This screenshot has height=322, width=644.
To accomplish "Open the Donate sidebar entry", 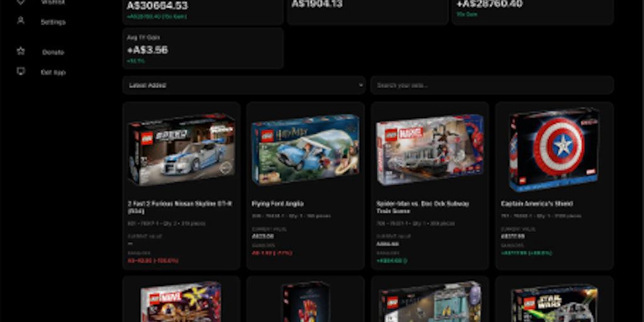I will [53, 52].
